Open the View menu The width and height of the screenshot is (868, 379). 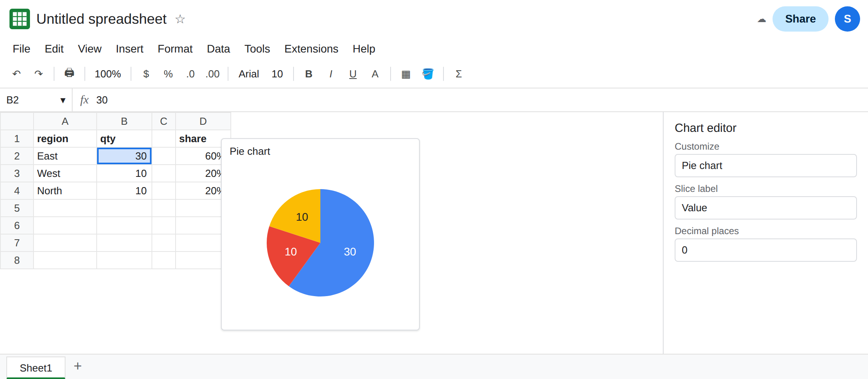click(x=90, y=49)
